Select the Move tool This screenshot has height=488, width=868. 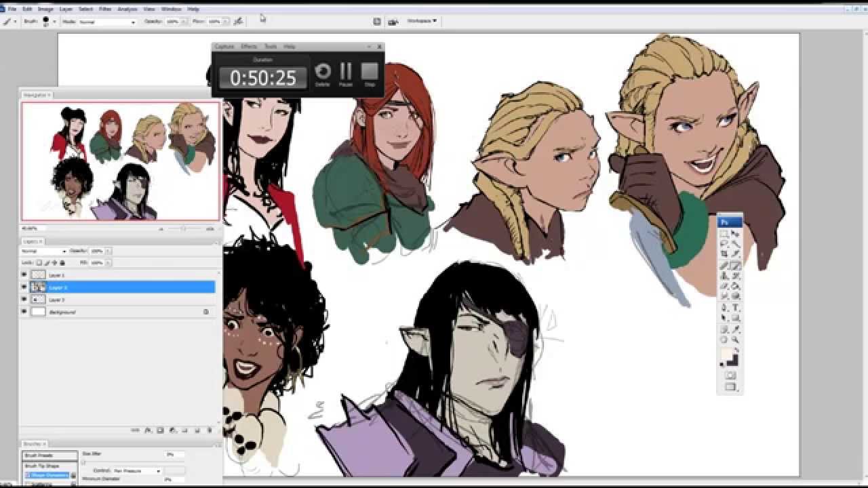click(736, 234)
